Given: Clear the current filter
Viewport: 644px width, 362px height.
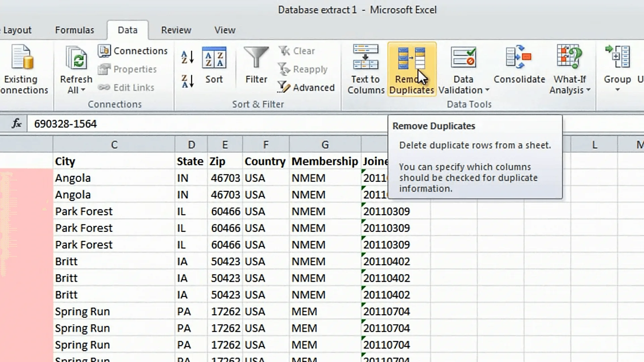Looking at the screenshot, I should tap(297, 51).
